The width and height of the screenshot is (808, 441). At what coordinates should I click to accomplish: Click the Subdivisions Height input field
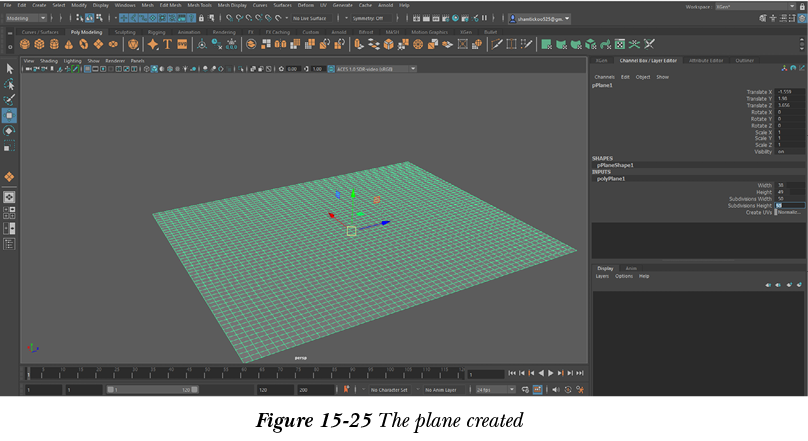click(790, 205)
